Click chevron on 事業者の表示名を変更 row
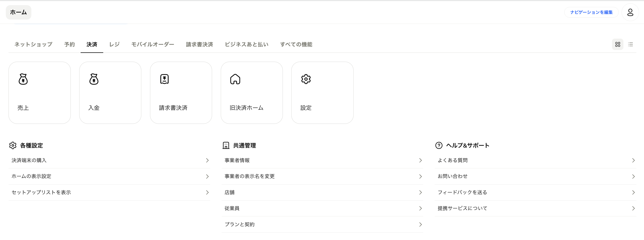Screen dimensions: 644x240 click(421, 176)
